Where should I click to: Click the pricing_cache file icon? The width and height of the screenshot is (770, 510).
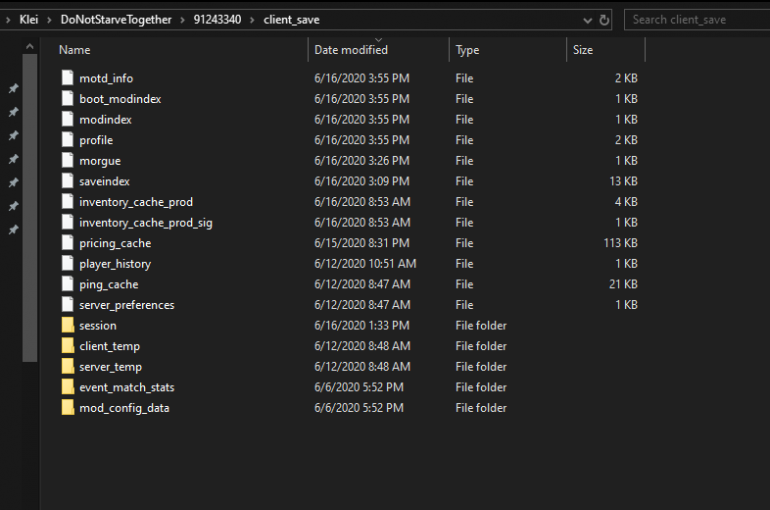[67, 243]
